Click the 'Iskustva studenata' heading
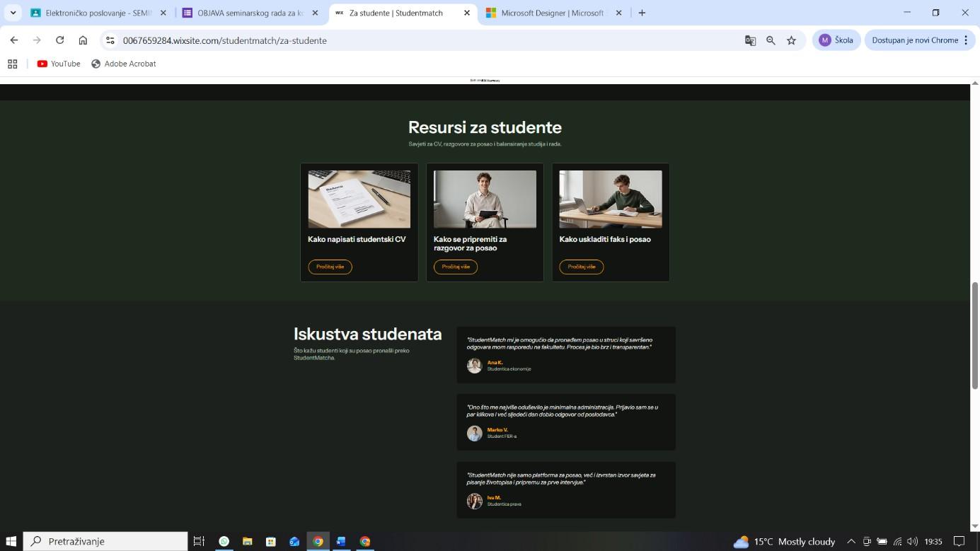 [x=367, y=334]
